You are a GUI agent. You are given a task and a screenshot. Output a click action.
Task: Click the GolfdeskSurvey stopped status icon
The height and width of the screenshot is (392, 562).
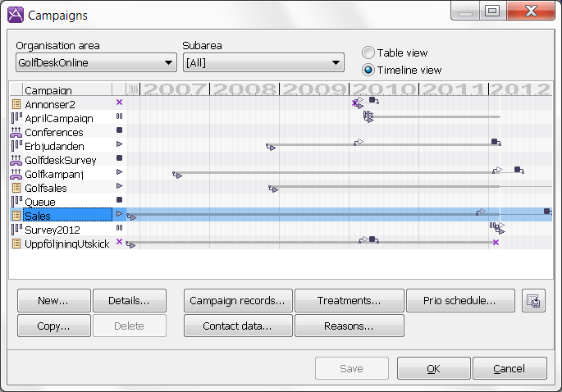tap(119, 158)
